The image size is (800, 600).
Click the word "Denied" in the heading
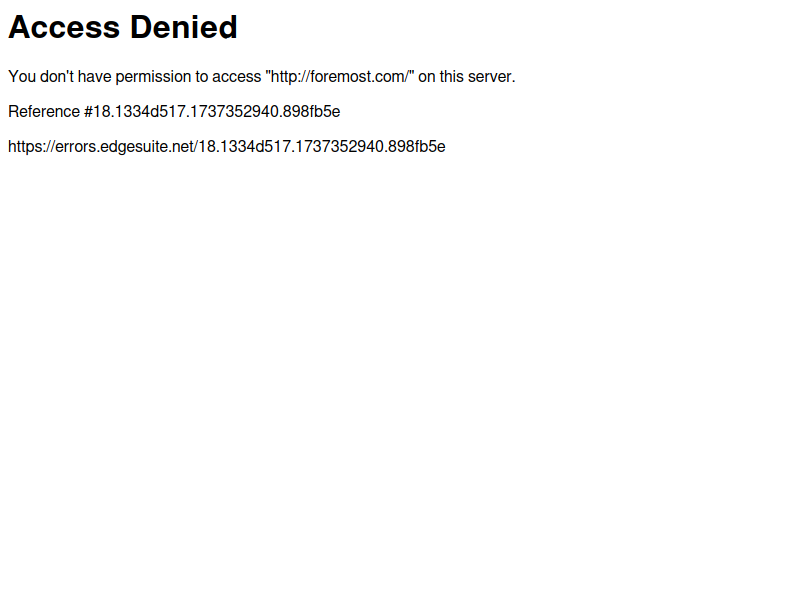[x=184, y=27]
